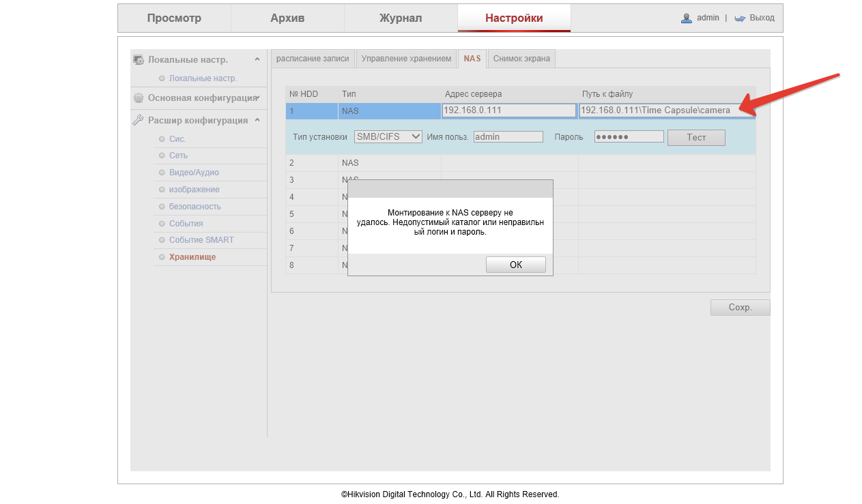Click the advanced configuration wrench icon
This screenshot has height=504, width=862.
point(138,121)
